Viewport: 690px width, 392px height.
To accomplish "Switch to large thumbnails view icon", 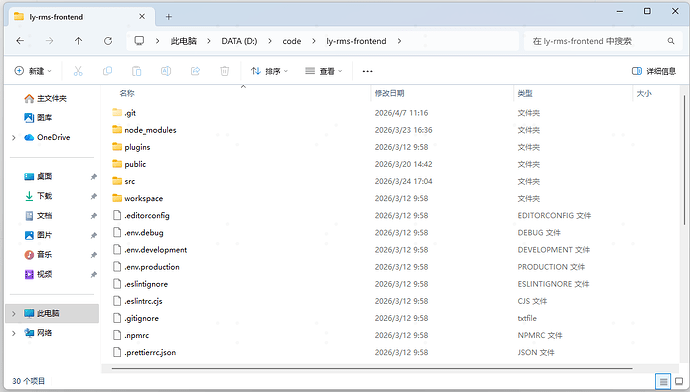I will pos(679,381).
